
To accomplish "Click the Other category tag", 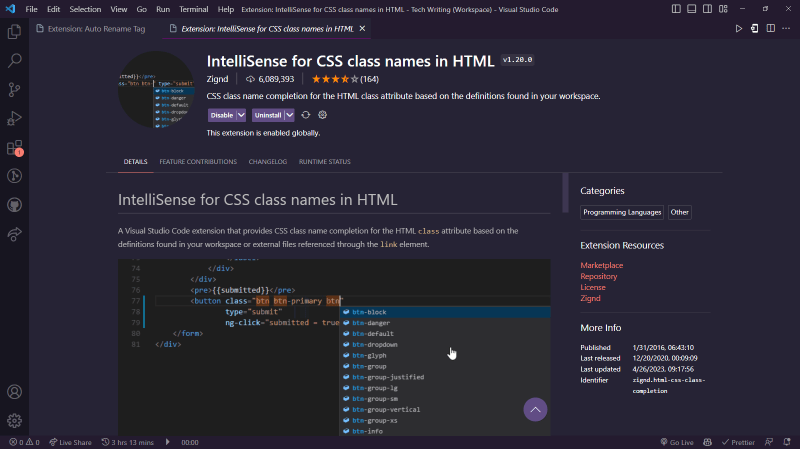I will pos(680,212).
